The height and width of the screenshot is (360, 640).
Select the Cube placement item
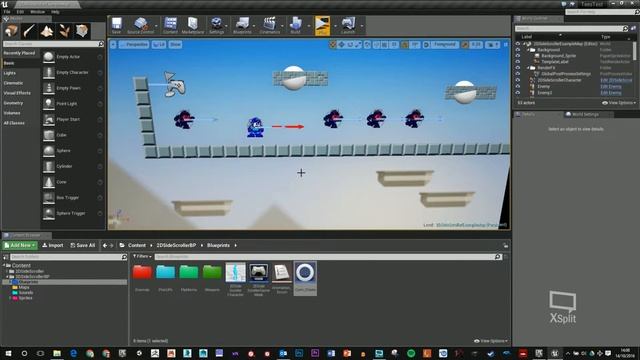73,135
